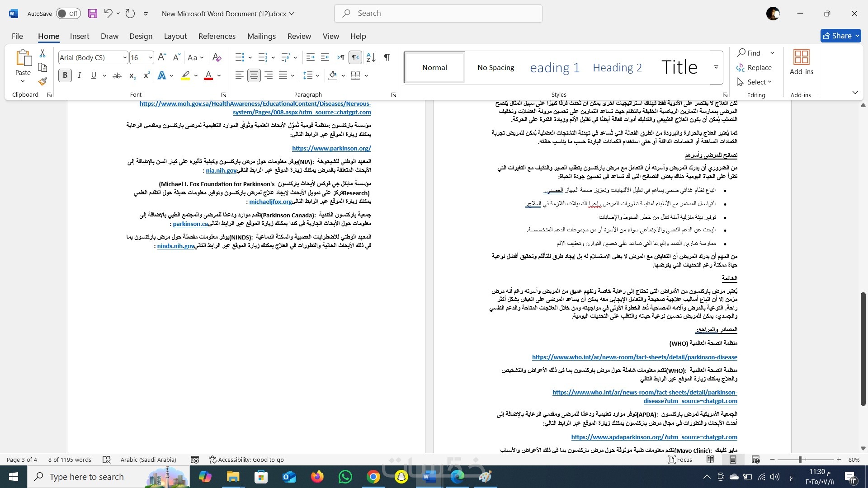
Task: Click the Format Painter brush icon
Action: [x=42, y=82]
